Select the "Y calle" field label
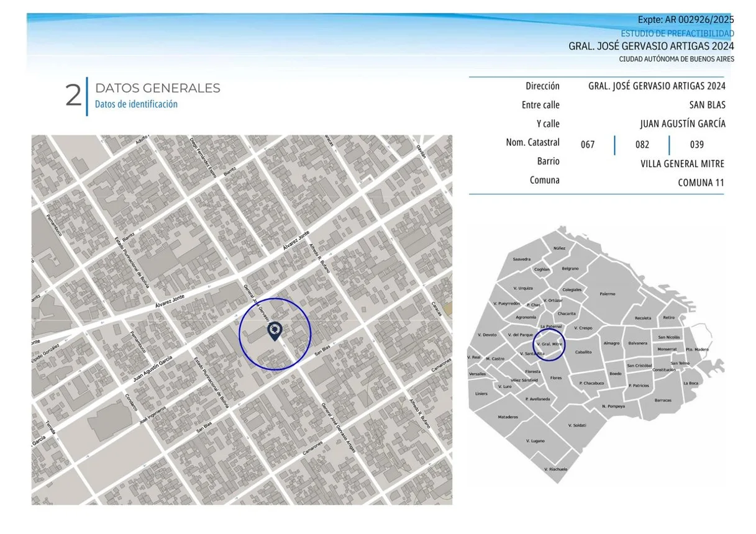 548,124
